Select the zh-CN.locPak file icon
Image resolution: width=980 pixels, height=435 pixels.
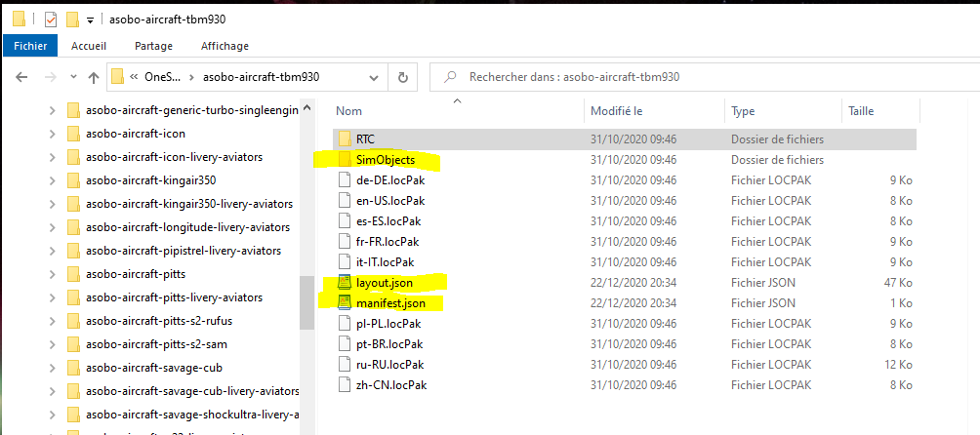pyautogui.click(x=345, y=384)
